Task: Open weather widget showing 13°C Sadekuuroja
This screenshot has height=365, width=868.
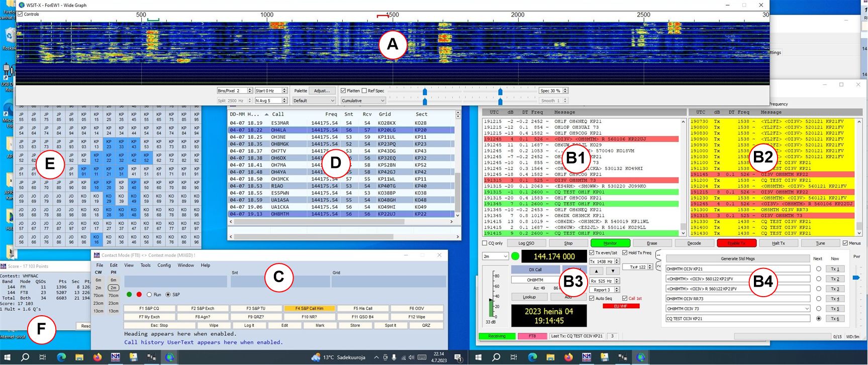Action: pos(338,357)
